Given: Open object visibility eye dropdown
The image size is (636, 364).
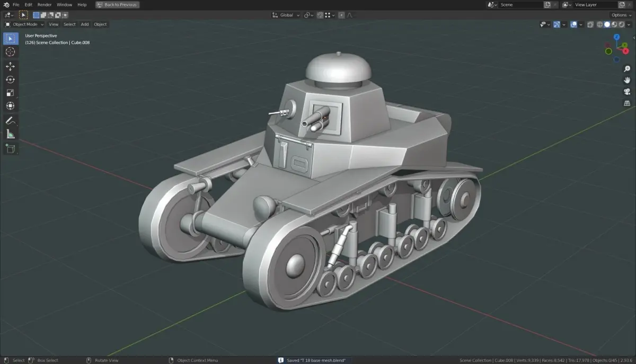Looking at the screenshot, I should pyautogui.click(x=545, y=24).
